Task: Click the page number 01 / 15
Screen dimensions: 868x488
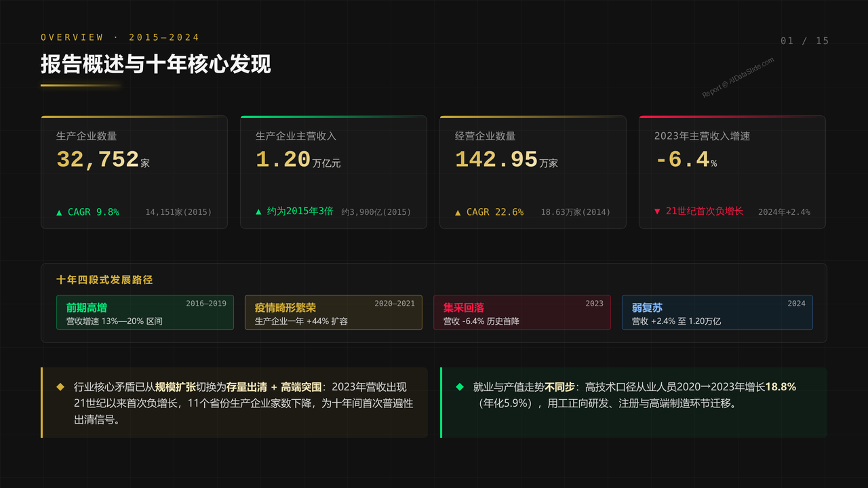Action: (805, 41)
